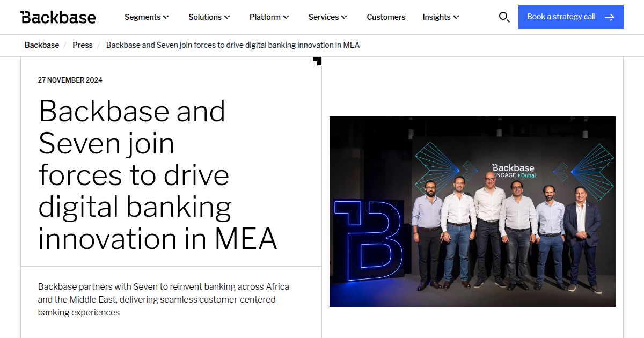Expand the Solutions dropdown chevron
This screenshot has width=644, height=338.
tap(228, 17)
